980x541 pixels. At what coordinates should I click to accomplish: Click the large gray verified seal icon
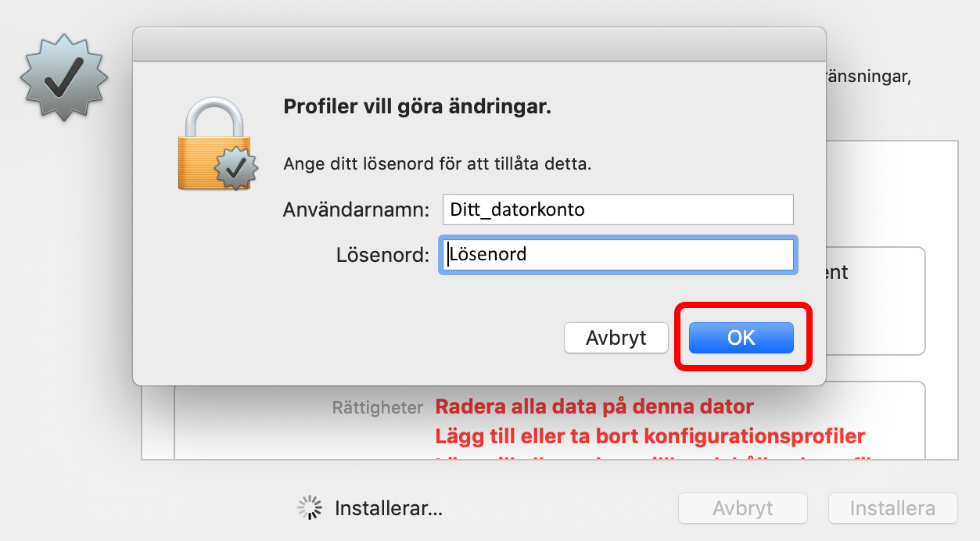(x=64, y=77)
